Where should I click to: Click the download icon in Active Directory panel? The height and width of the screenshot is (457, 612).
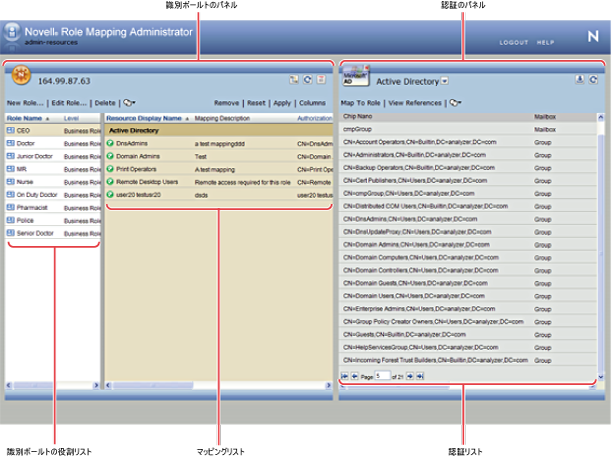coord(580,80)
